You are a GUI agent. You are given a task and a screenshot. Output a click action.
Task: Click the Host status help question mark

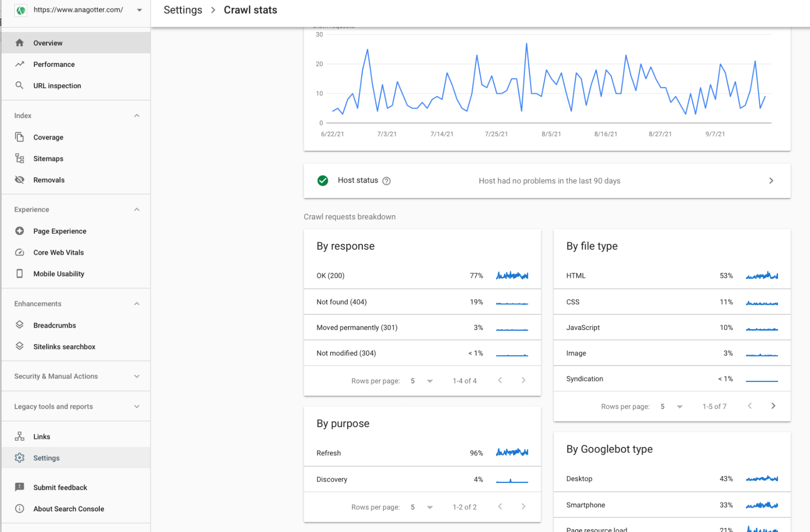coord(387,181)
